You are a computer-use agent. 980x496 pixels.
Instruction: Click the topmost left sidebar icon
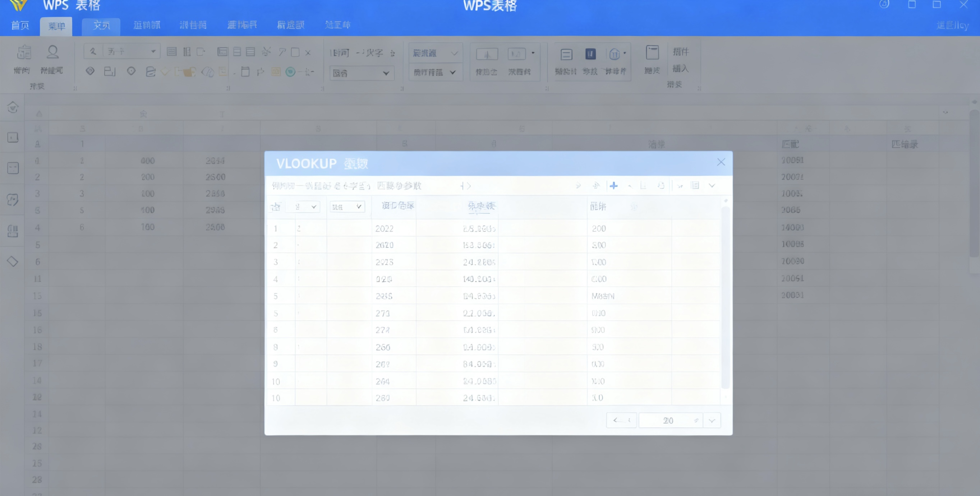coord(13,107)
